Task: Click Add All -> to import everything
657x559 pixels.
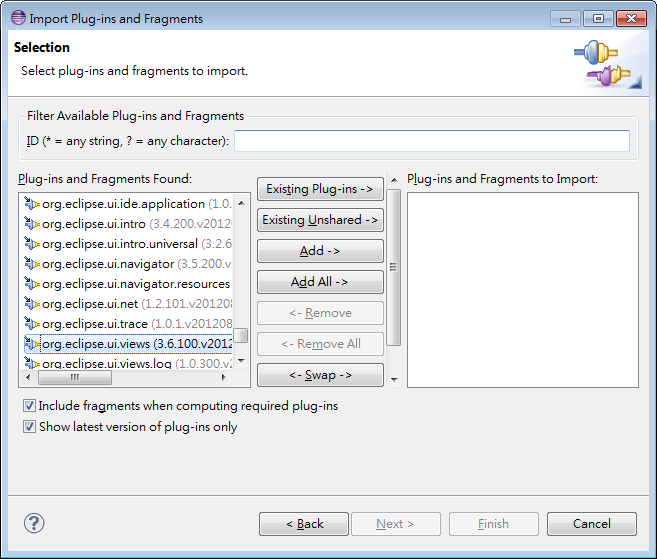Action: [x=320, y=282]
